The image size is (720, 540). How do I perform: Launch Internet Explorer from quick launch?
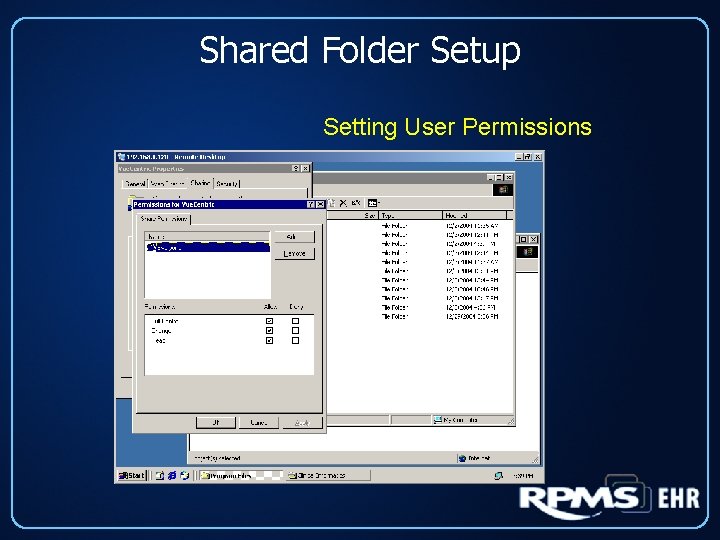[172, 476]
